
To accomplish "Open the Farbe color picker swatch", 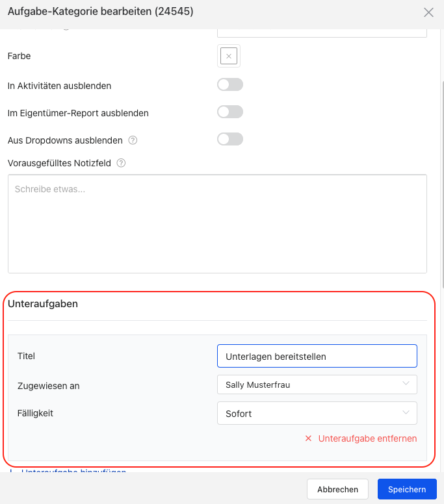I will pos(229,57).
